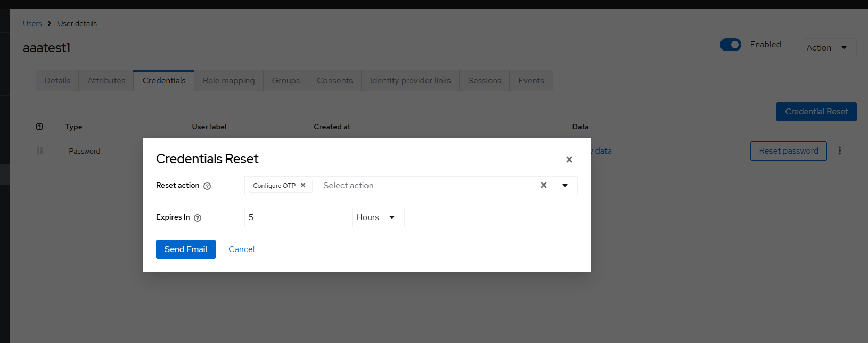Screen dimensions: 868x343
Task: Click the Password row drag handle
Action: pyautogui.click(x=40, y=151)
